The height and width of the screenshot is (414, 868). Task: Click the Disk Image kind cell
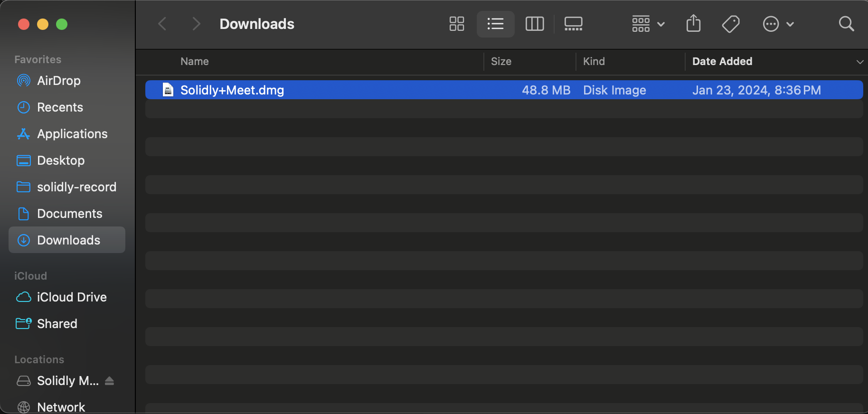(614, 90)
